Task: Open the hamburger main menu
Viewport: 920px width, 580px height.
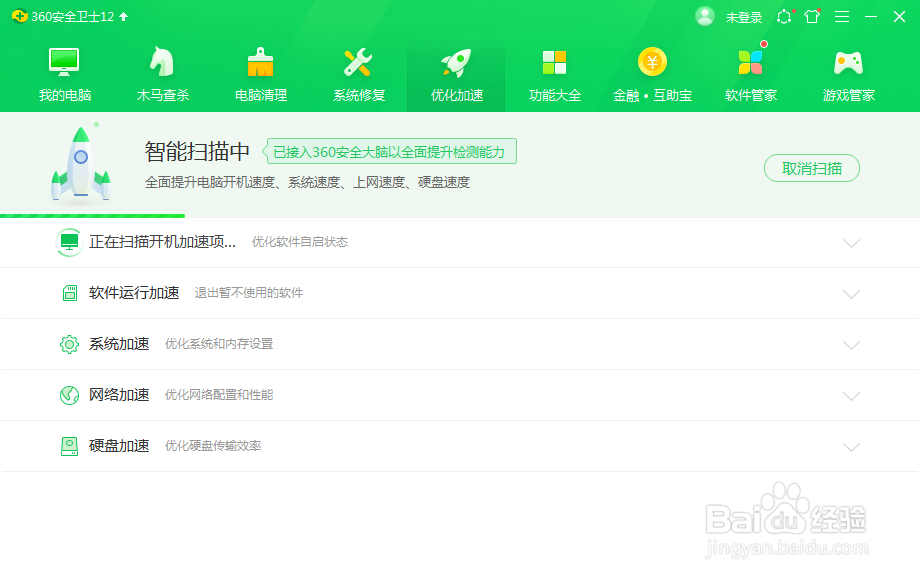Action: tap(844, 16)
